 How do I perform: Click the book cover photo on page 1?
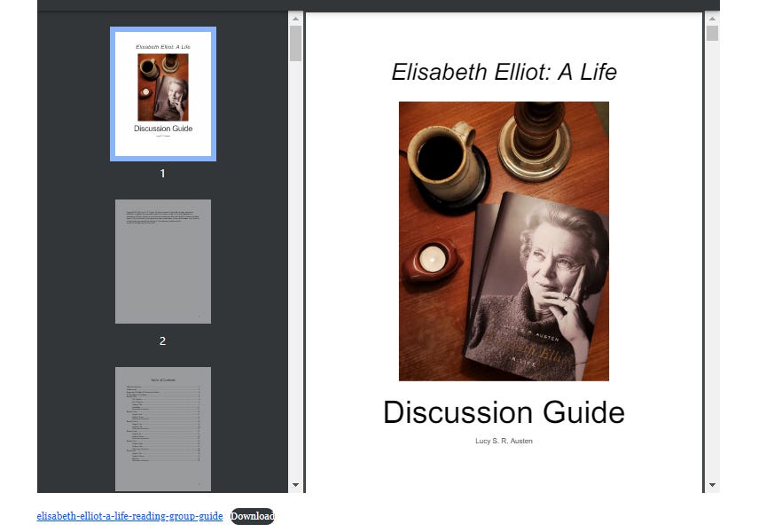click(504, 240)
